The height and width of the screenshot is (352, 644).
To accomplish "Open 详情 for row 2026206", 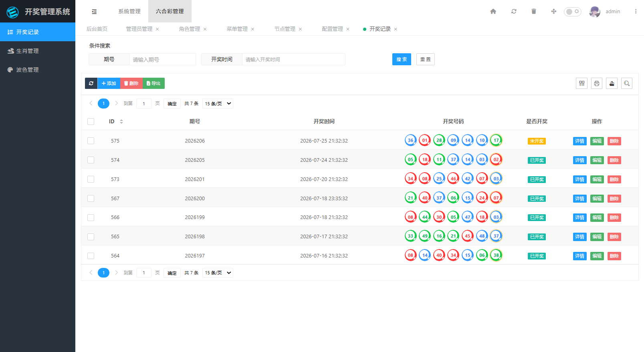I will 580,141.
